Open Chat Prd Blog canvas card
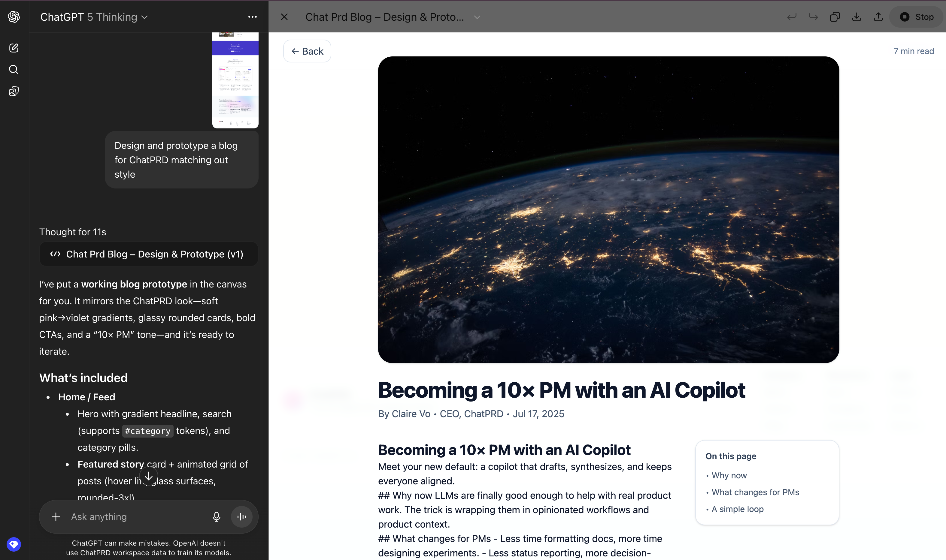Viewport: 946px width, 560px height. pos(148,254)
